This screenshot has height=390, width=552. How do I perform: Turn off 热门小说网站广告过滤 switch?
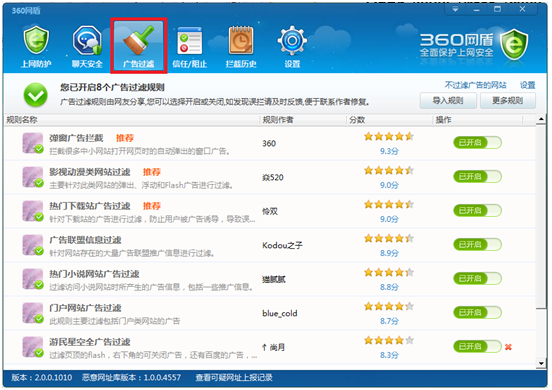tap(477, 278)
